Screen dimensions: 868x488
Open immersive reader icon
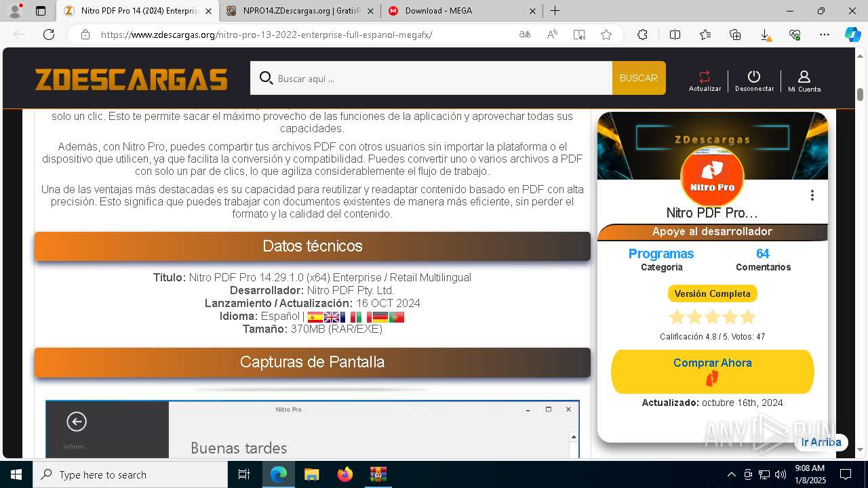(x=579, y=35)
